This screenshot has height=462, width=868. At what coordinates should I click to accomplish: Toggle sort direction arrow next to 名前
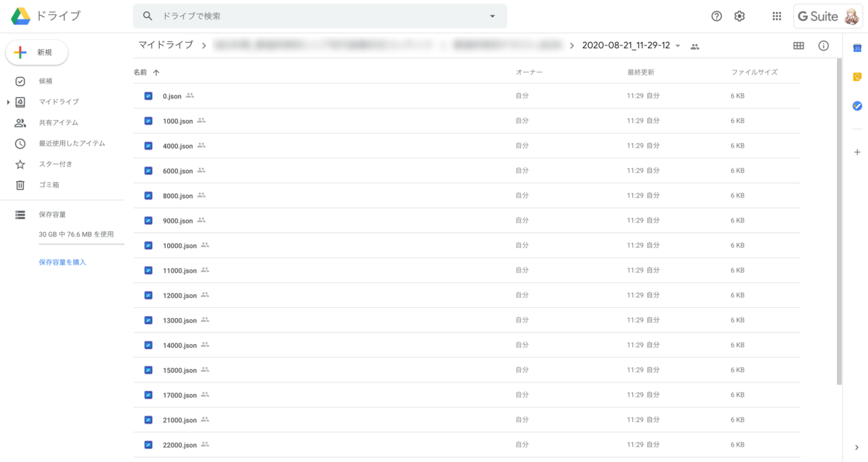tap(156, 72)
